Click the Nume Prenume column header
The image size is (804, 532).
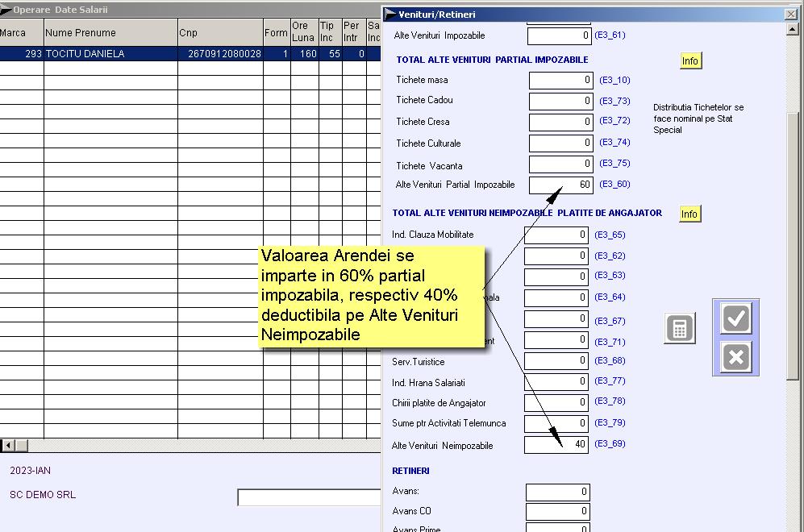coord(110,33)
